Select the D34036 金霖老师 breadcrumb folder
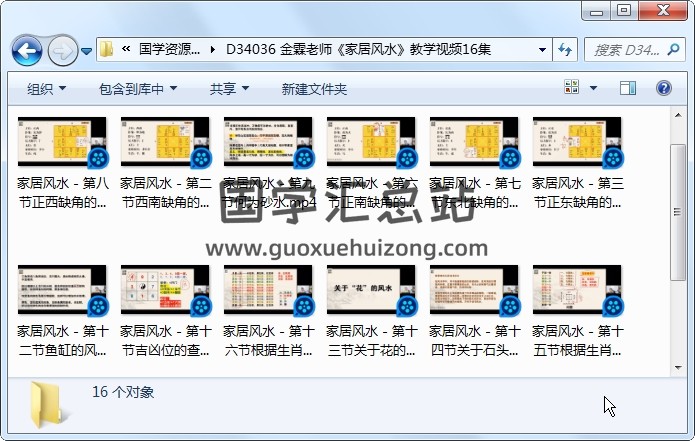The width and height of the screenshot is (695, 441). pyautogui.click(x=358, y=49)
